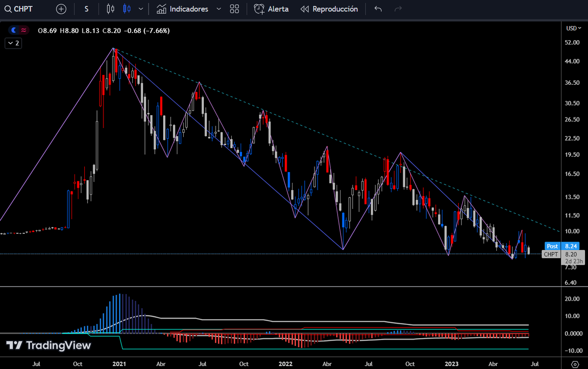Viewport: 588px width, 369px height.
Task: Click the moon session icon in legend
Action: pyautogui.click(x=14, y=30)
